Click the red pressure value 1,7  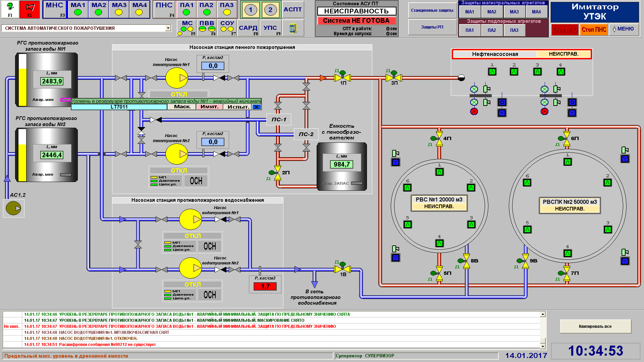[x=265, y=287]
